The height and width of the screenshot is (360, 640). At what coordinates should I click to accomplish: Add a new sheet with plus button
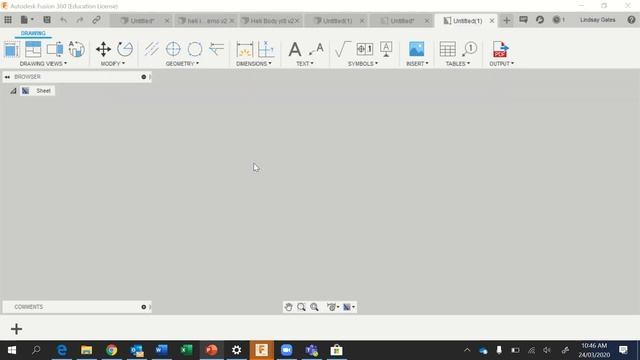click(16, 329)
